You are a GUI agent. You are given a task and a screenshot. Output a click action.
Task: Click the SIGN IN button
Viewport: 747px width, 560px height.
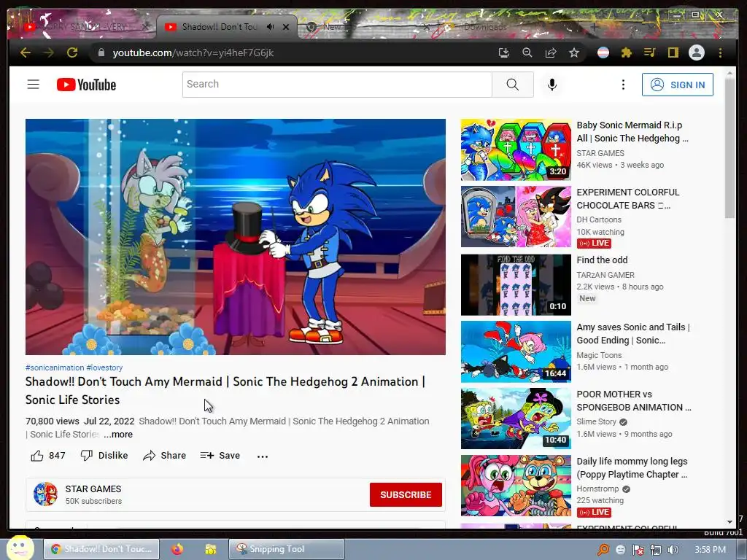678,85
